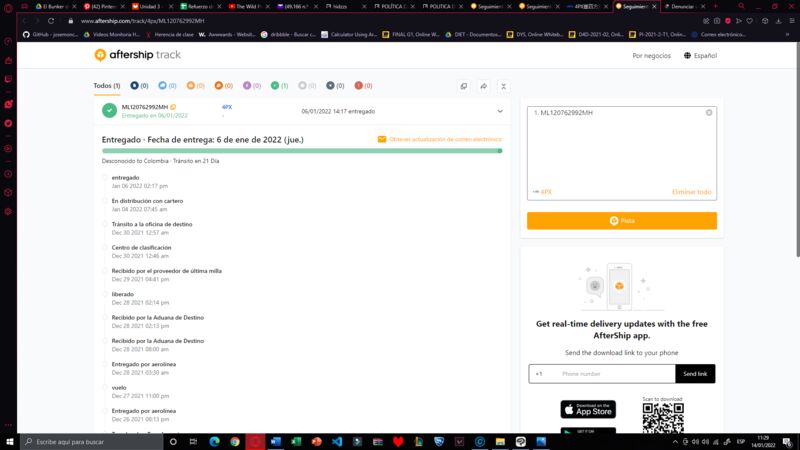Click 'En distribución con cartero' event text

[147, 201]
